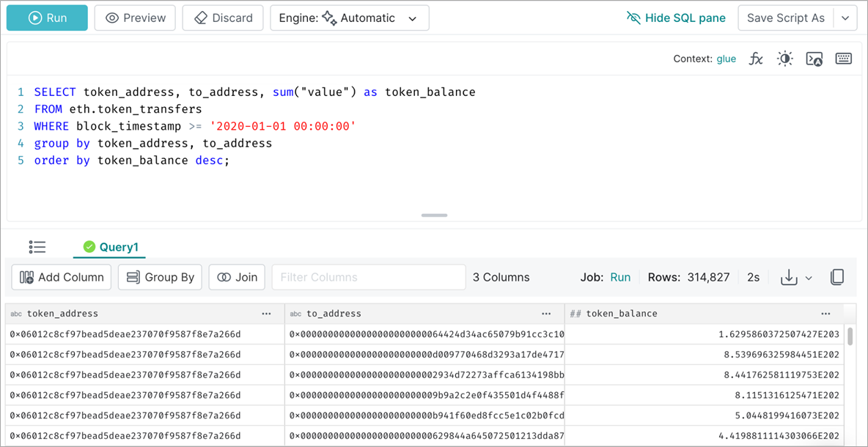Select cell 8.441762581119753E202
Screen dimensions: 868x447
[704, 375]
